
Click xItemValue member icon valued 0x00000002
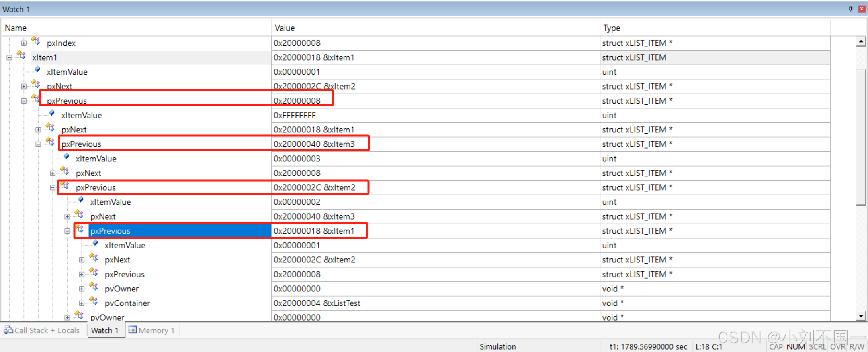click(x=81, y=200)
